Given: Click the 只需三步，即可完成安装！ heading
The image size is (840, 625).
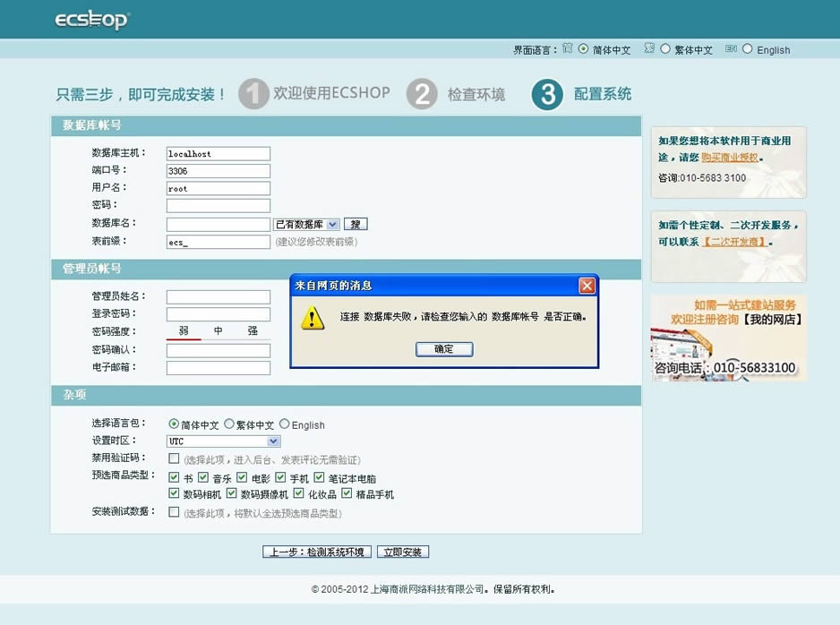Looking at the screenshot, I should (x=141, y=95).
